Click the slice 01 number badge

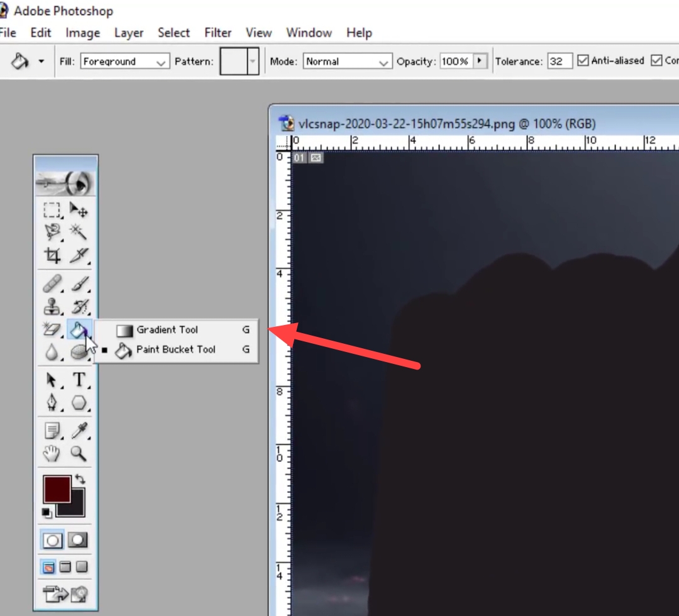299,158
